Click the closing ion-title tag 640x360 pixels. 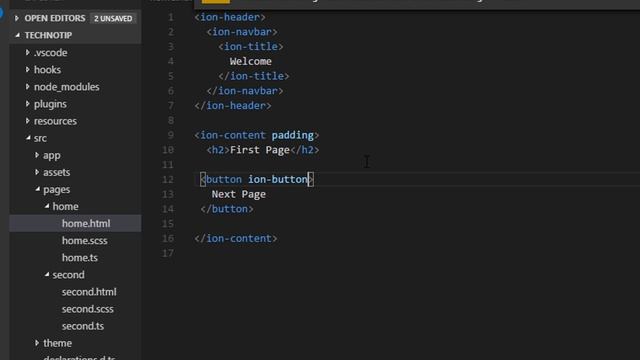(254, 76)
